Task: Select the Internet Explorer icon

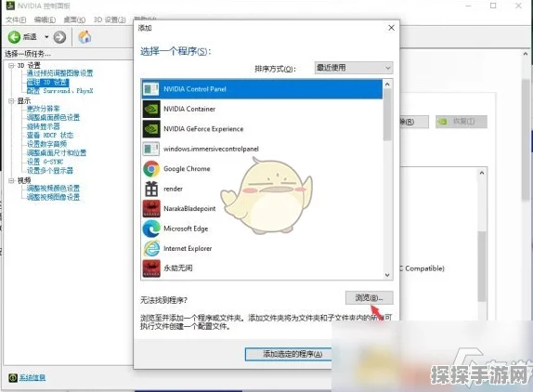Action: (x=151, y=249)
